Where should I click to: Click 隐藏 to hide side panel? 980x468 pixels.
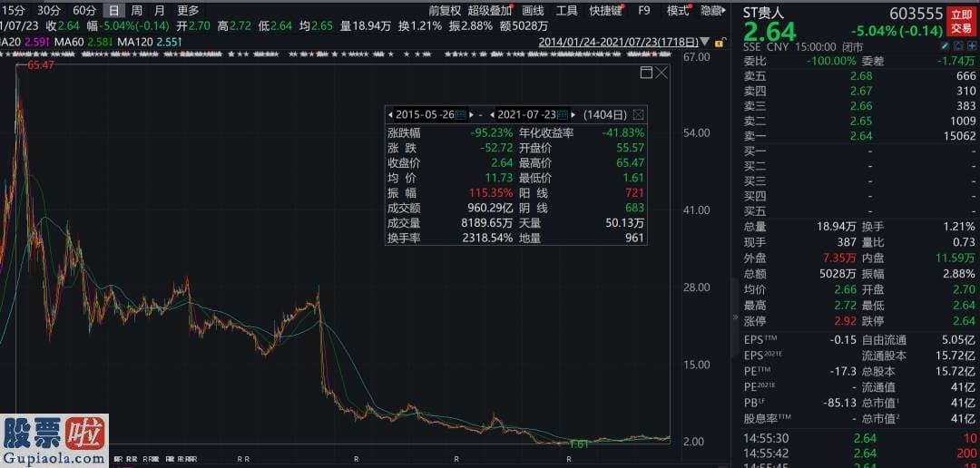(713, 10)
